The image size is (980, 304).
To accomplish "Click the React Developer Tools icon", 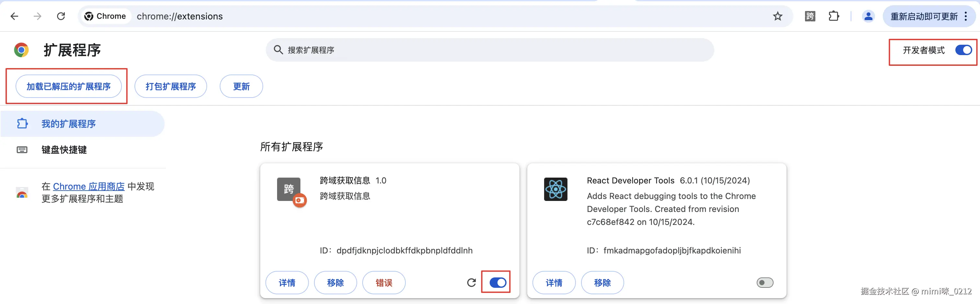I will point(555,189).
